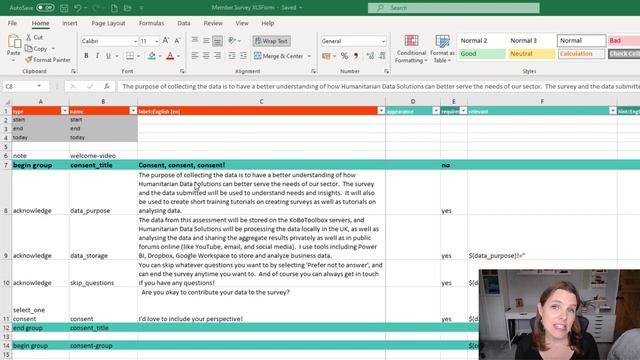Click the column C header

261,101
